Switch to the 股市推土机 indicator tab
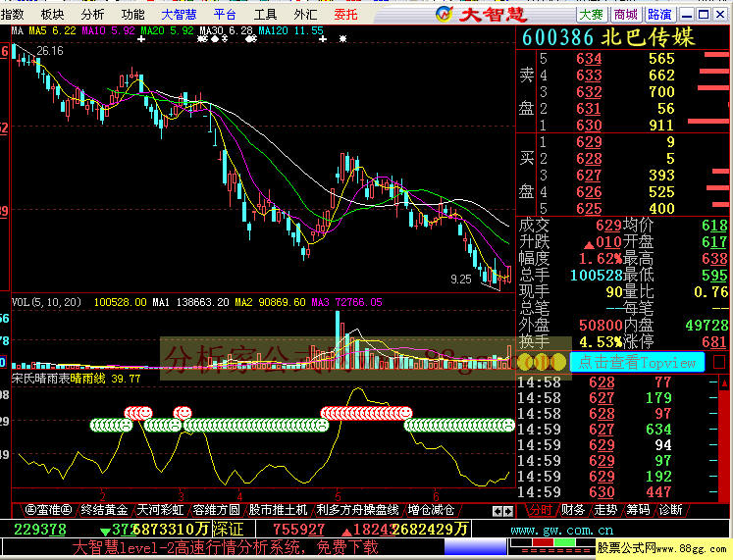733x560 pixels. (278, 510)
